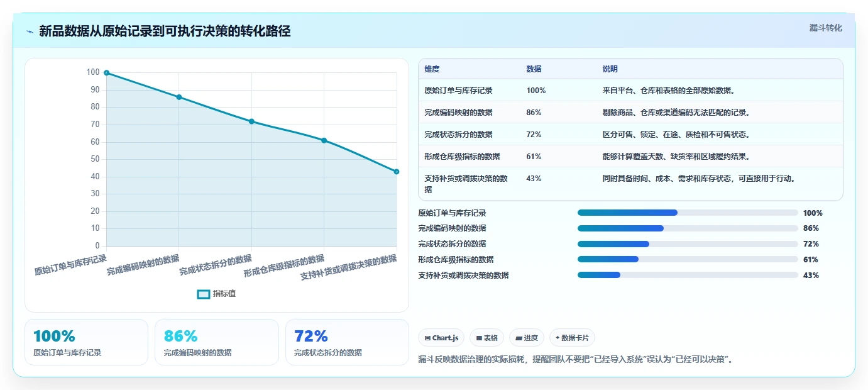Click description 区分可售、锁定、在途、质检和不可售状态
This screenshot has width=868, height=390.
(x=676, y=135)
